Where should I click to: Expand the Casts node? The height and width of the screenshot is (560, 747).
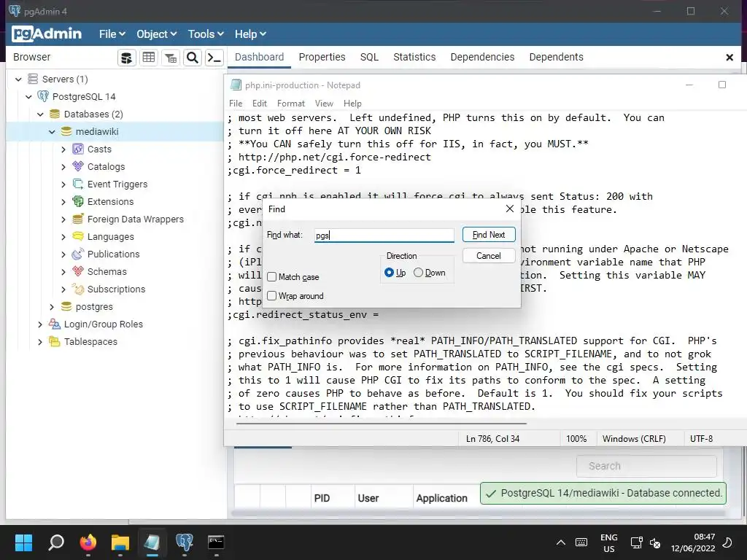(63, 149)
